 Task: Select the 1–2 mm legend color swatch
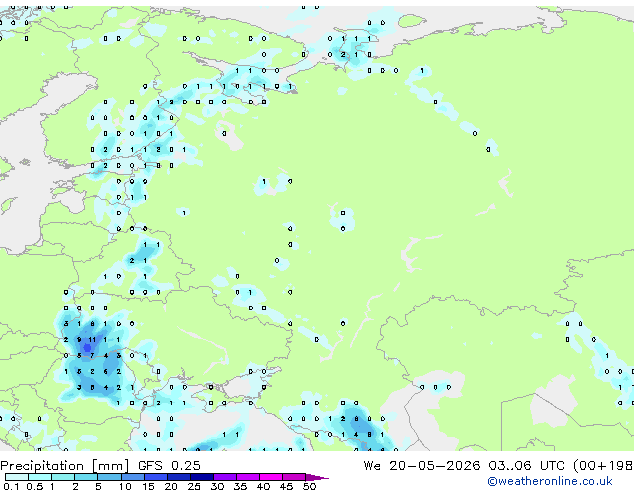[x=63, y=477]
